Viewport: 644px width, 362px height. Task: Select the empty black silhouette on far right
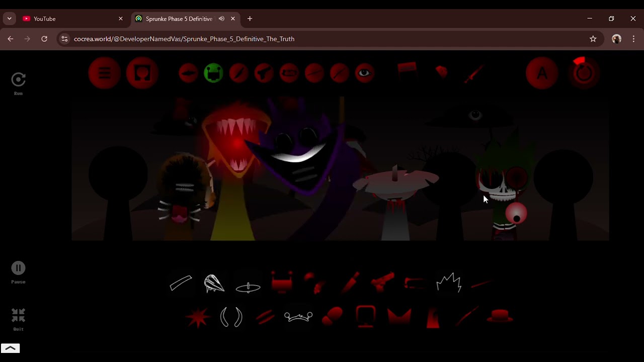(563, 195)
